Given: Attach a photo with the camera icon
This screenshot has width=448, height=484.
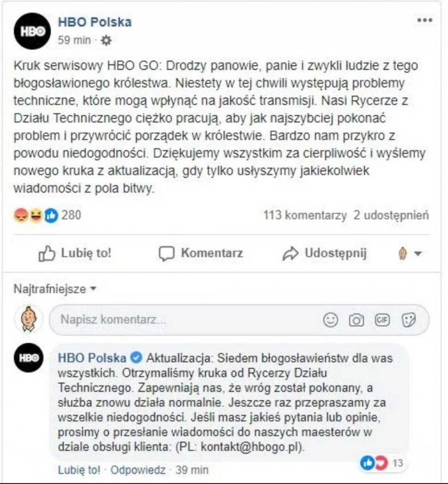Looking at the screenshot, I should click(356, 320).
